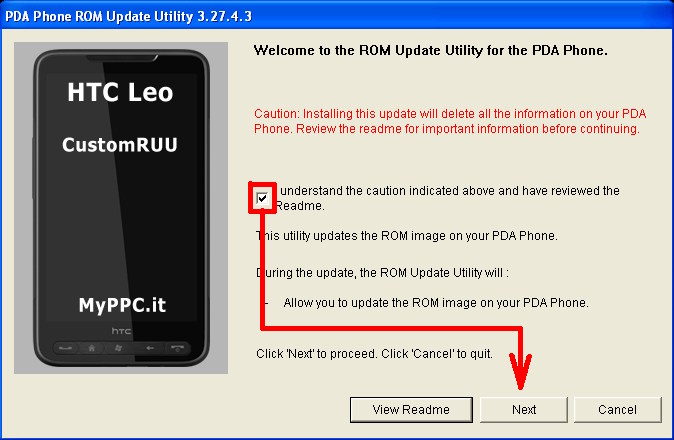Click the red Caution warning text
Image resolution: width=674 pixels, height=440 pixels.
(x=450, y=121)
